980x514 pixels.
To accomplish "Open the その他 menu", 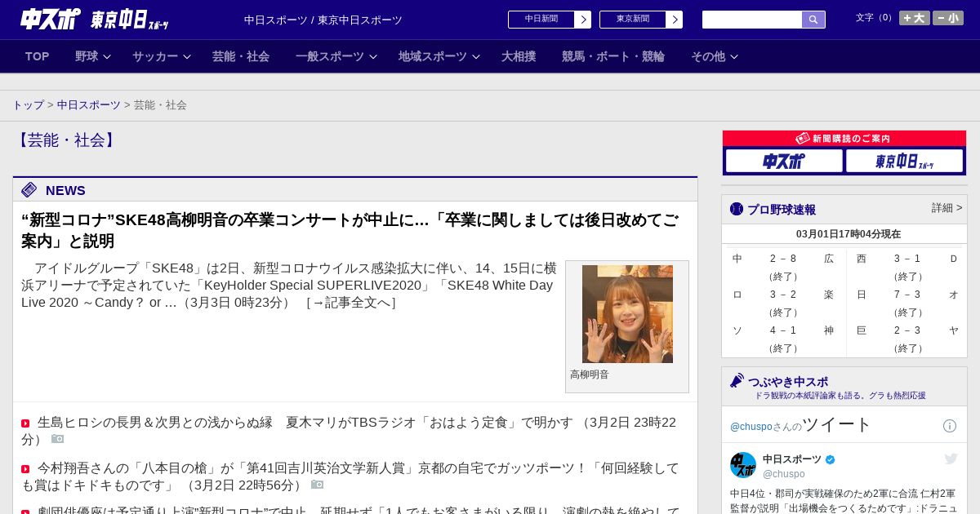I will [x=708, y=56].
